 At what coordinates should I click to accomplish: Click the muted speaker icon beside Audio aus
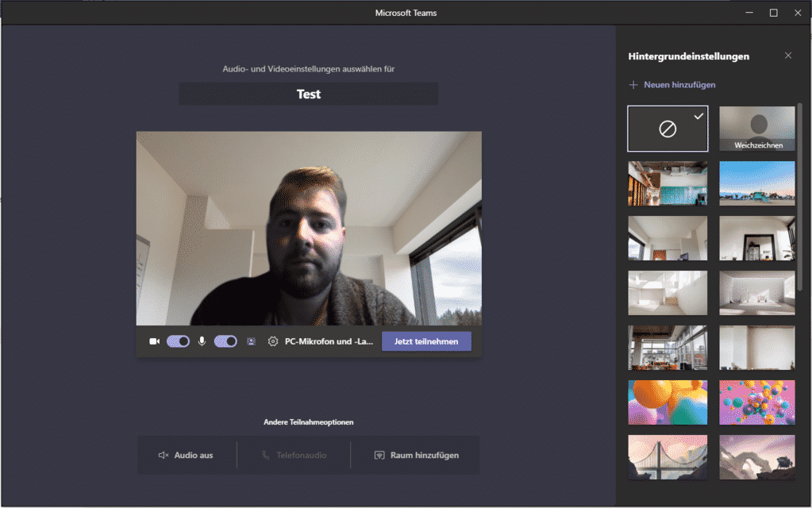pos(164,455)
